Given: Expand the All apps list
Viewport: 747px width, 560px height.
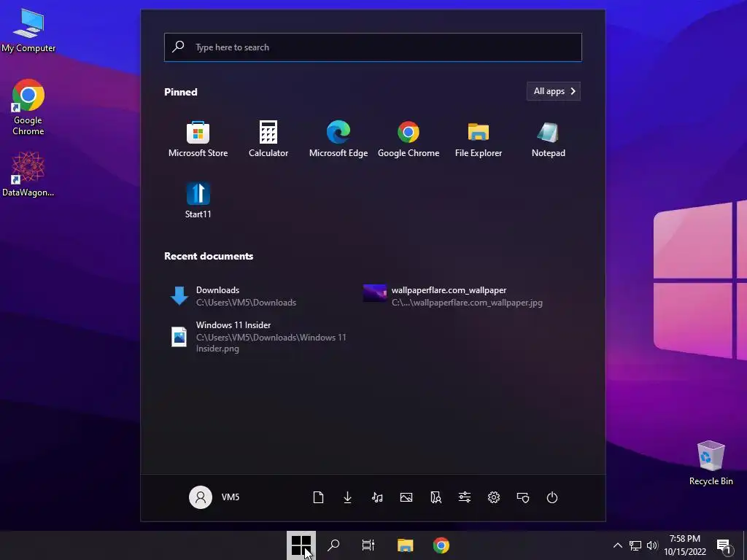Looking at the screenshot, I should click(554, 91).
